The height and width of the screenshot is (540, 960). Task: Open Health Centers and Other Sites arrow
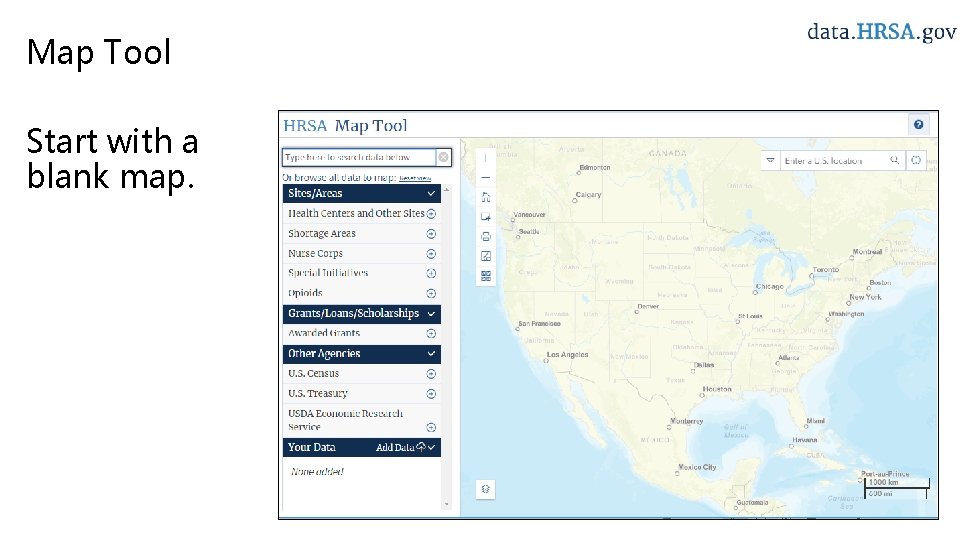click(x=431, y=214)
